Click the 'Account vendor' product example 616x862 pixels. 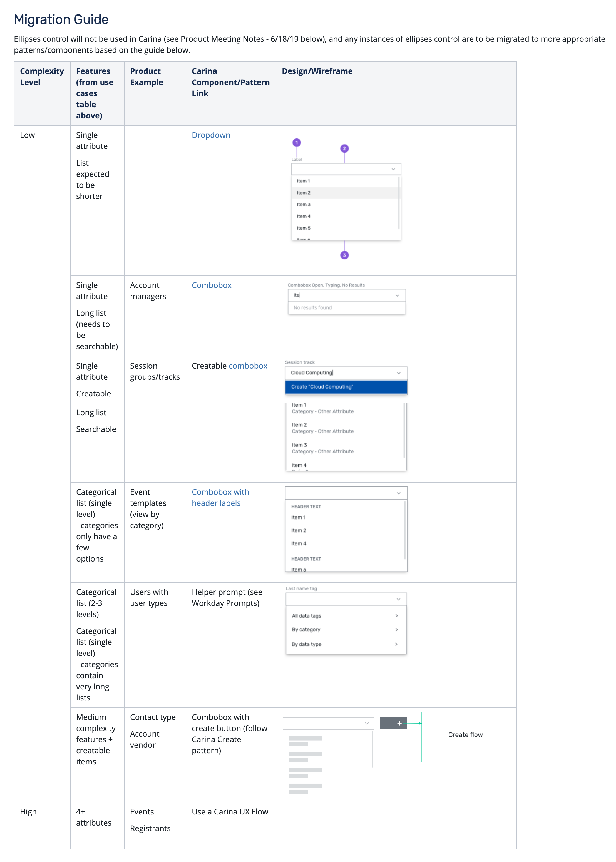145,739
